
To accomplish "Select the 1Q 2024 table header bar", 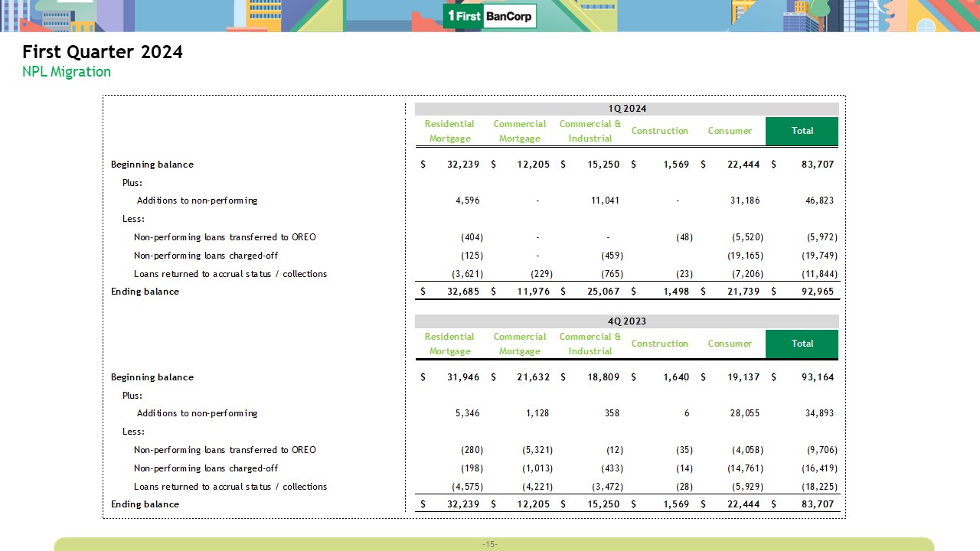I will click(x=626, y=109).
